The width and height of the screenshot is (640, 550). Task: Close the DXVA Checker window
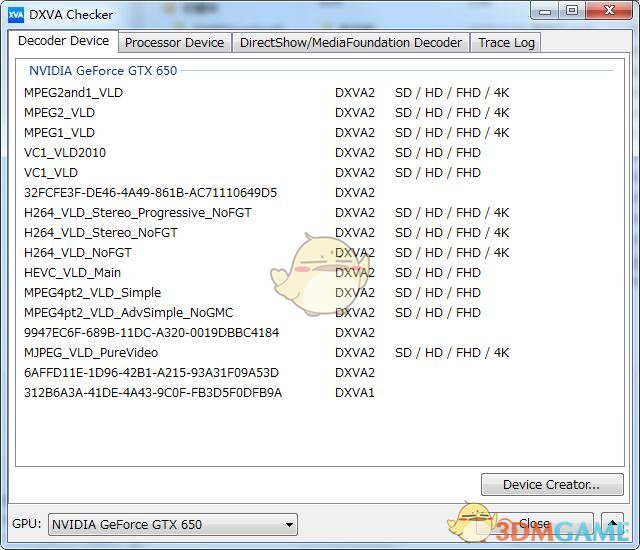coord(609,11)
